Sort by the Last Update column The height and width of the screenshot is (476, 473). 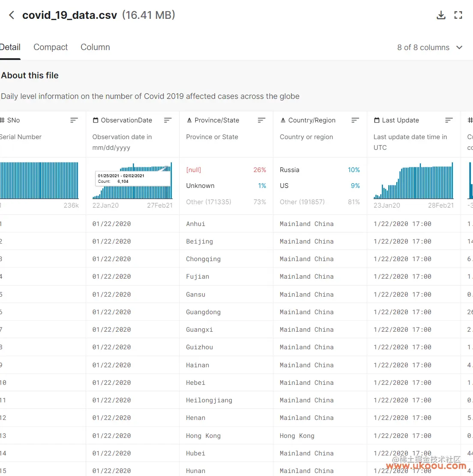449,120
